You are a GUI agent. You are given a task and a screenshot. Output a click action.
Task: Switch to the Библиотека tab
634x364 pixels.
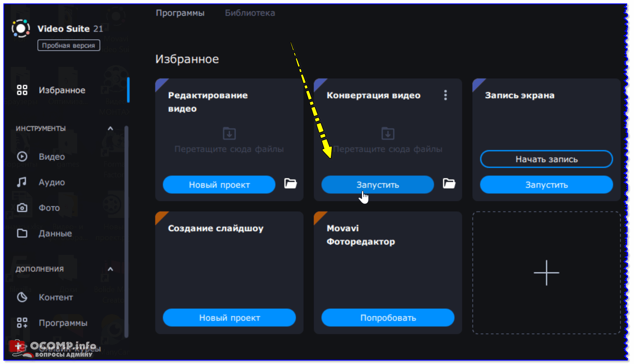pos(250,13)
